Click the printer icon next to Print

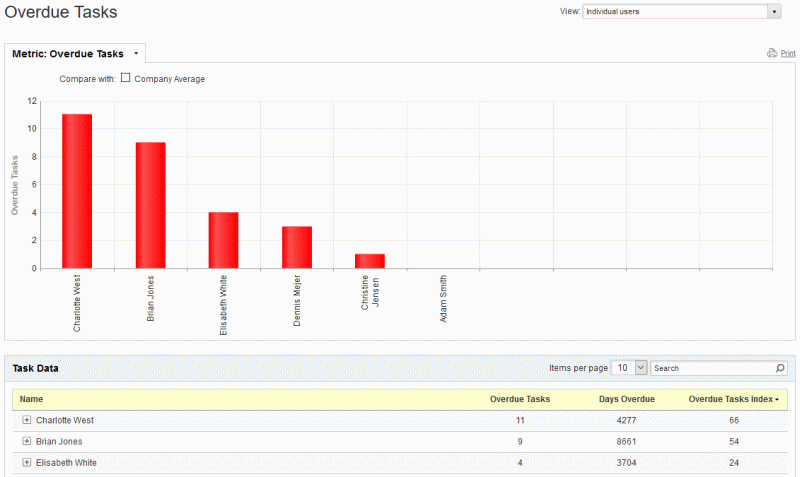tap(772, 53)
